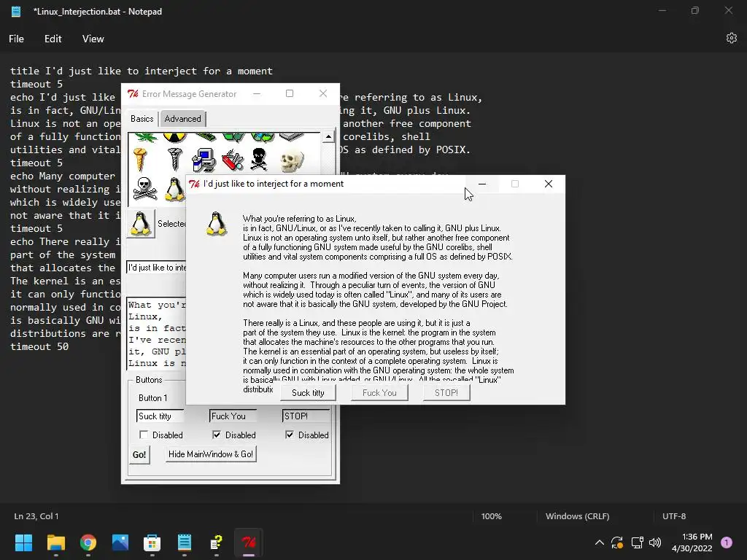
Task: Show hidden icons tray chevron
Action: click(600, 542)
